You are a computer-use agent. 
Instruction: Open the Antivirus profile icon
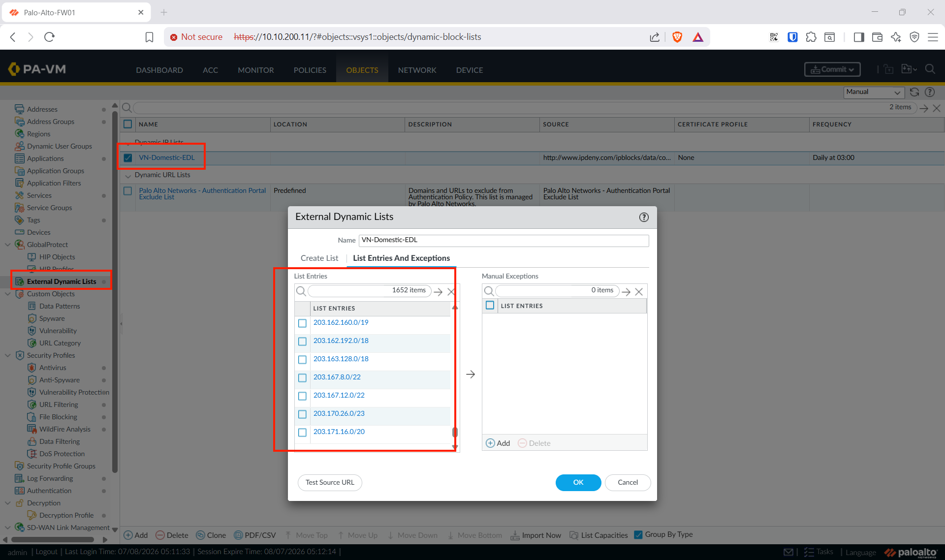pyautogui.click(x=31, y=368)
